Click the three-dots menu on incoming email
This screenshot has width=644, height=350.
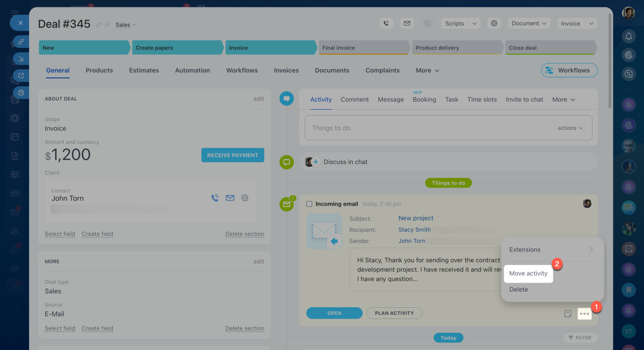(584, 313)
